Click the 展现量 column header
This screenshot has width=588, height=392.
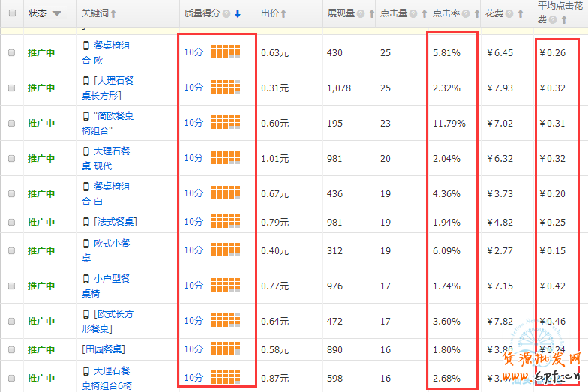tap(341, 14)
